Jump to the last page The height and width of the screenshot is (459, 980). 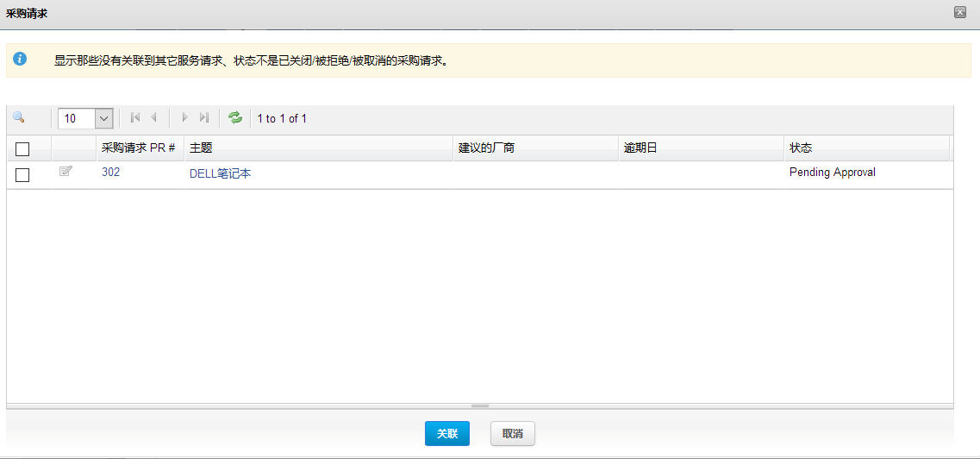point(204,118)
